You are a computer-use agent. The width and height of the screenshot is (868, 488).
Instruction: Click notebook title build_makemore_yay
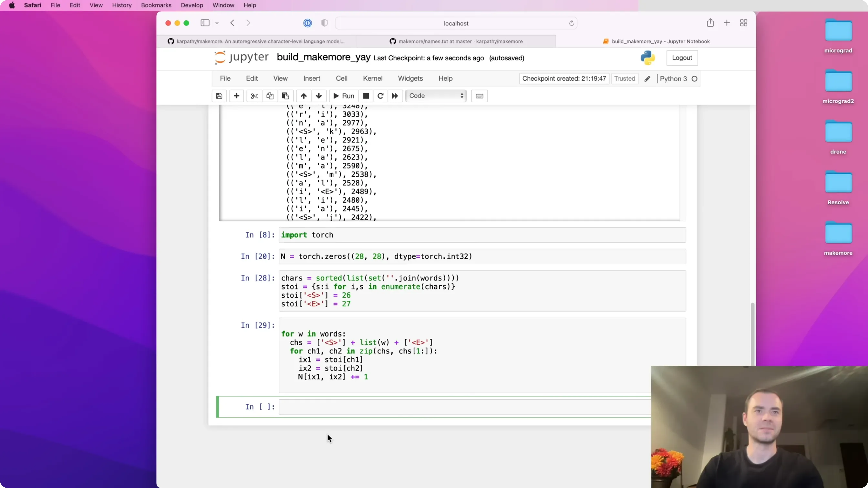[324, 57]
